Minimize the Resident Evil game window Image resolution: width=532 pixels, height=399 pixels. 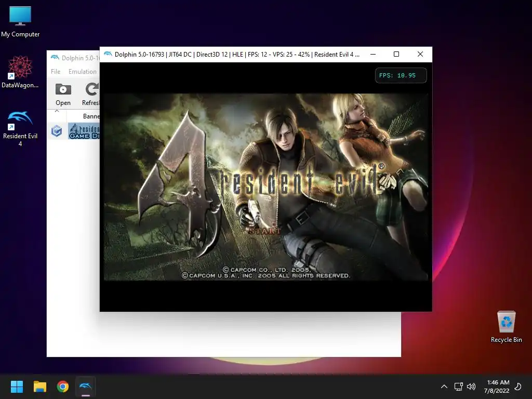click(373, 54)
